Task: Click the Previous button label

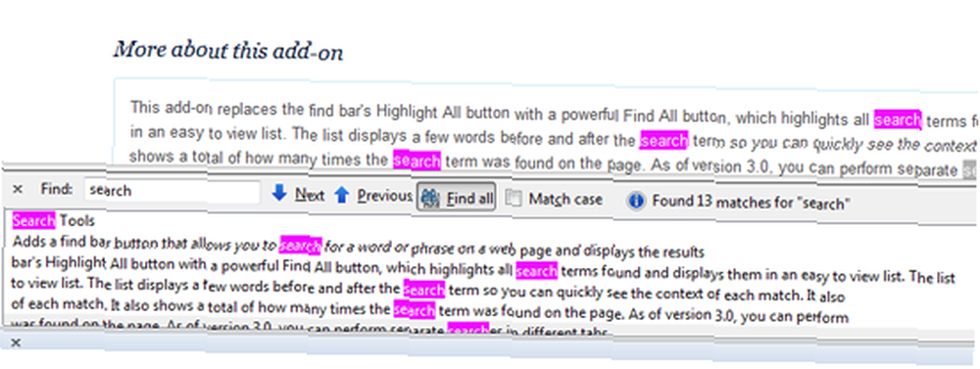Action: tap(384, 197)
